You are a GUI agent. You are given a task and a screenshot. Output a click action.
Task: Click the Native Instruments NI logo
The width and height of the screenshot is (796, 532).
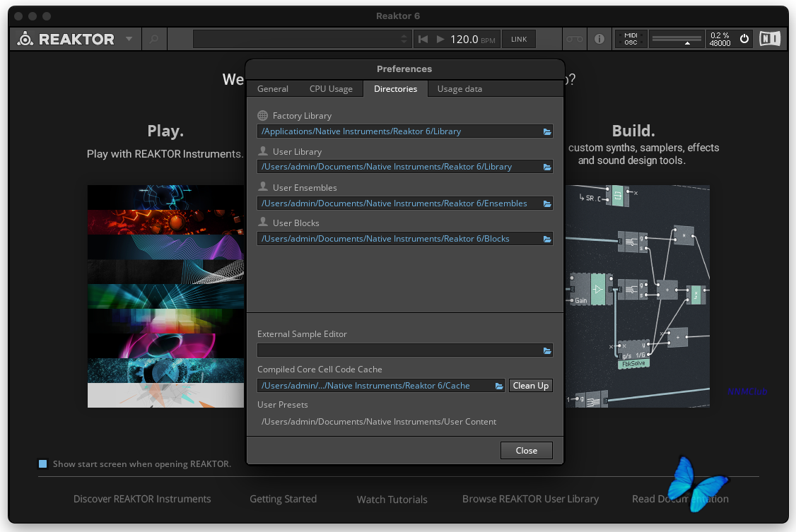point(770,39)
